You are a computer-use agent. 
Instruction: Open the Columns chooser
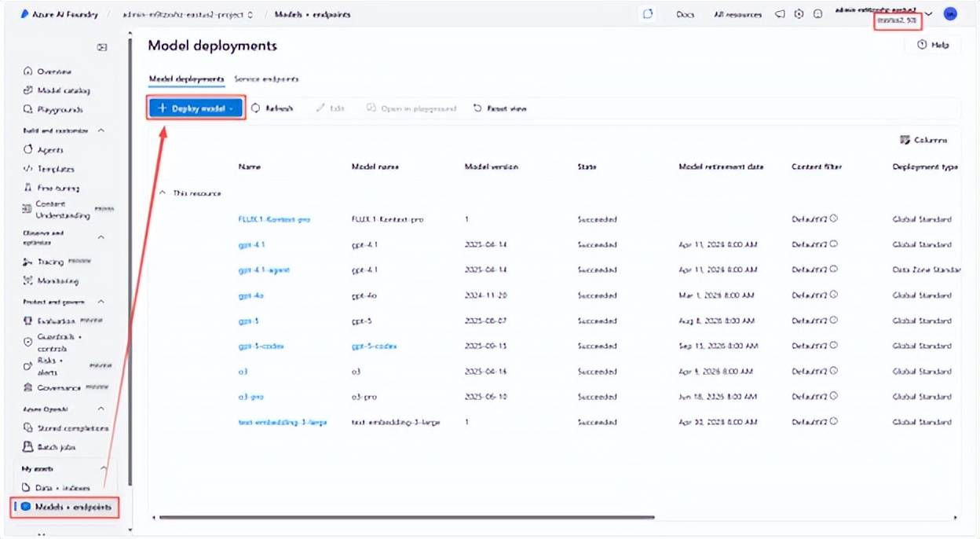tap(923, 140)
